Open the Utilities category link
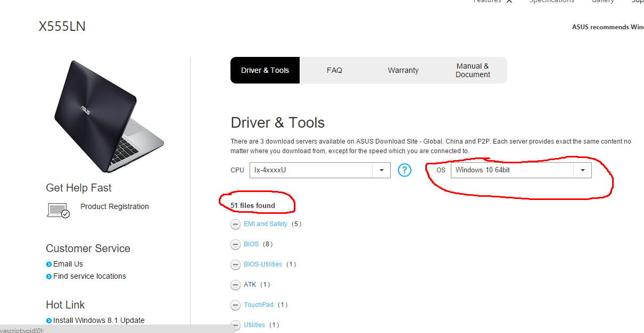The height and width of the screenshot is (333, 644). (x=254, y=325)
